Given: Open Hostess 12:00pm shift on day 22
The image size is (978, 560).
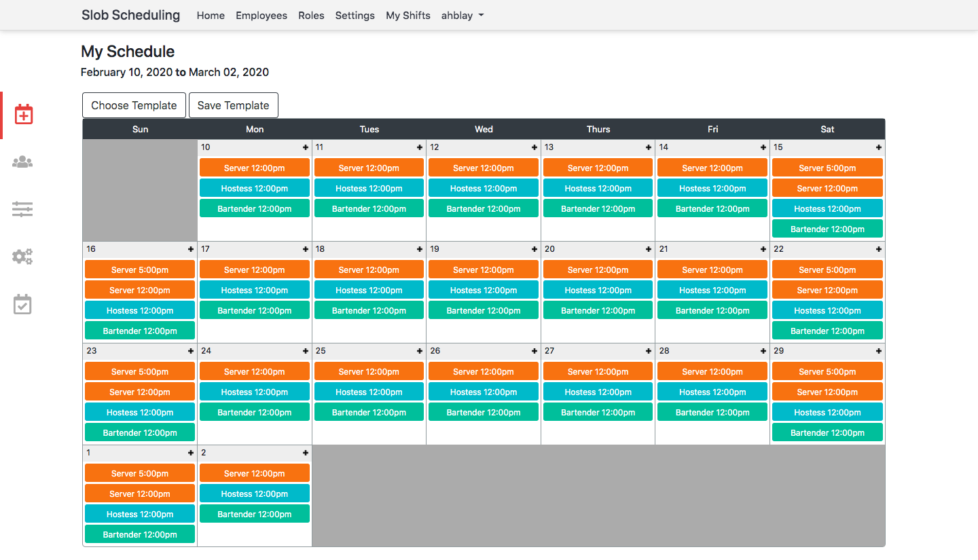Looking at the screenshot, I should (827, 310).
